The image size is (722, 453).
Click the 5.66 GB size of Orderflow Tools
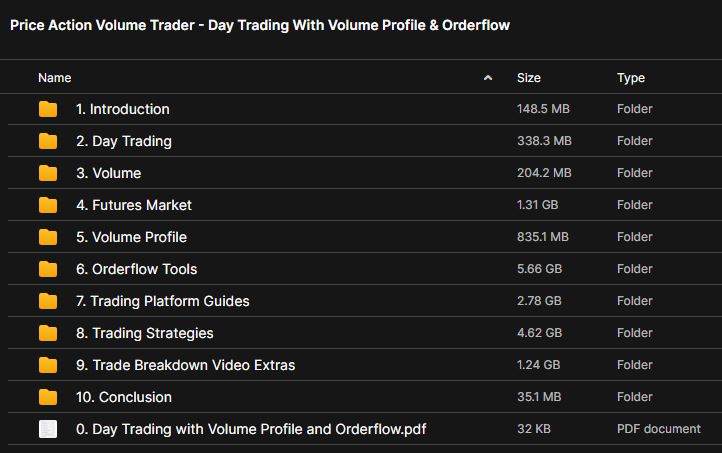539,269
